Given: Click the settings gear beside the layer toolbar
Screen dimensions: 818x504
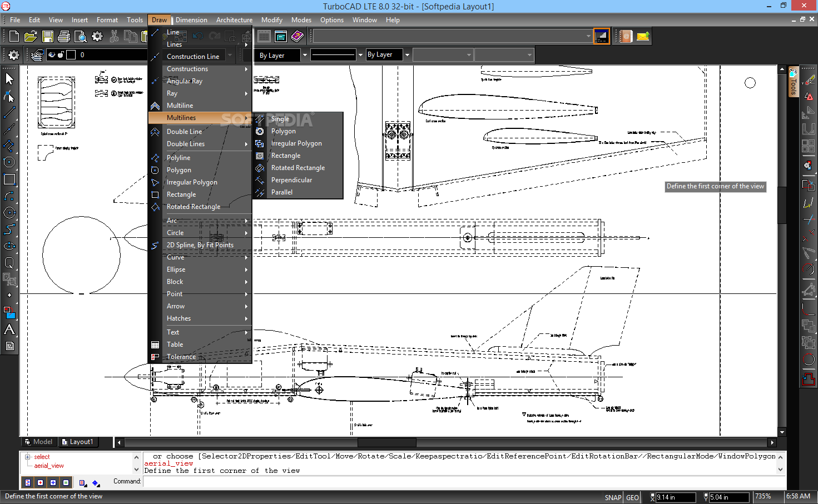Looking at the screenshot, I should (13, 55).
